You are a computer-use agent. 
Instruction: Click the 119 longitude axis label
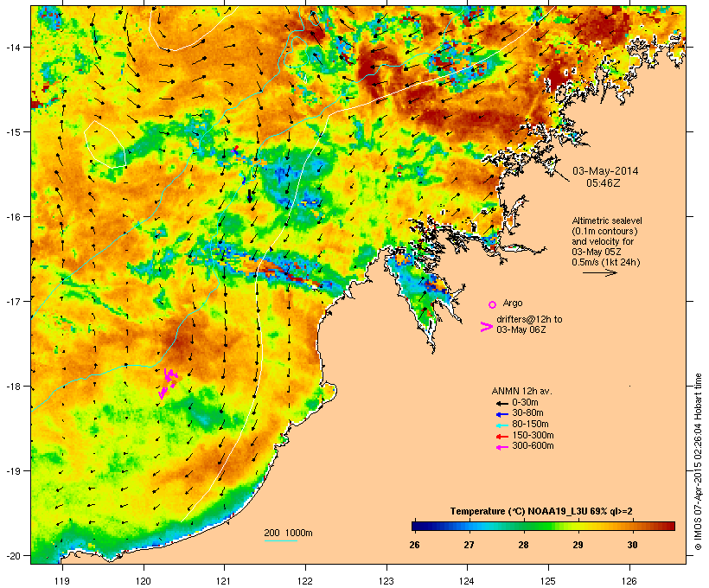coord(62,581)
